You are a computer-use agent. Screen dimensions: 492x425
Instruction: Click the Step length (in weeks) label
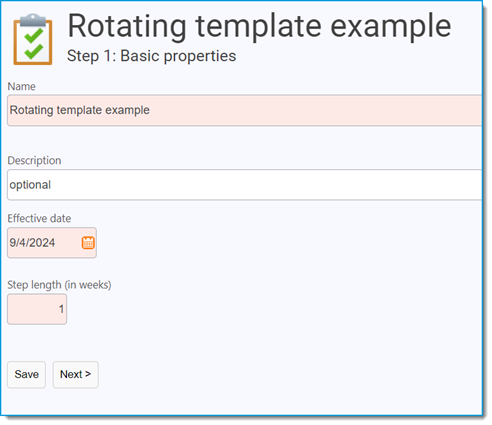click(x=59, y=285)
